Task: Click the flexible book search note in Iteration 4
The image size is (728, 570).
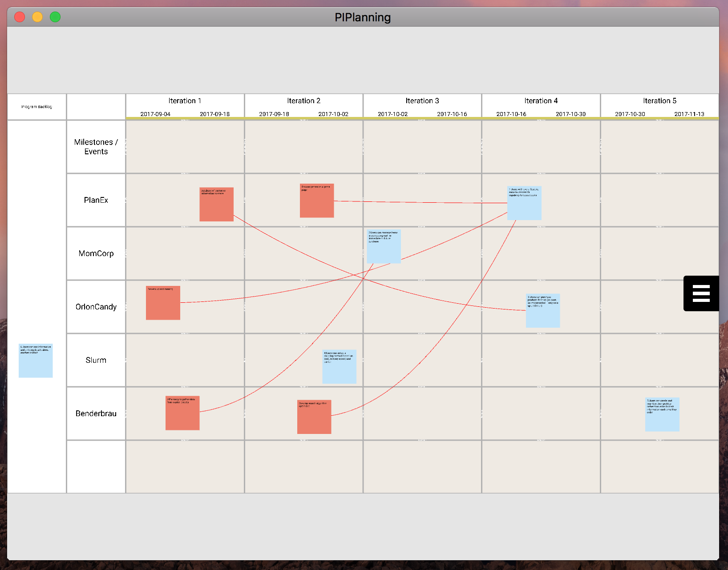Action: 524,203
